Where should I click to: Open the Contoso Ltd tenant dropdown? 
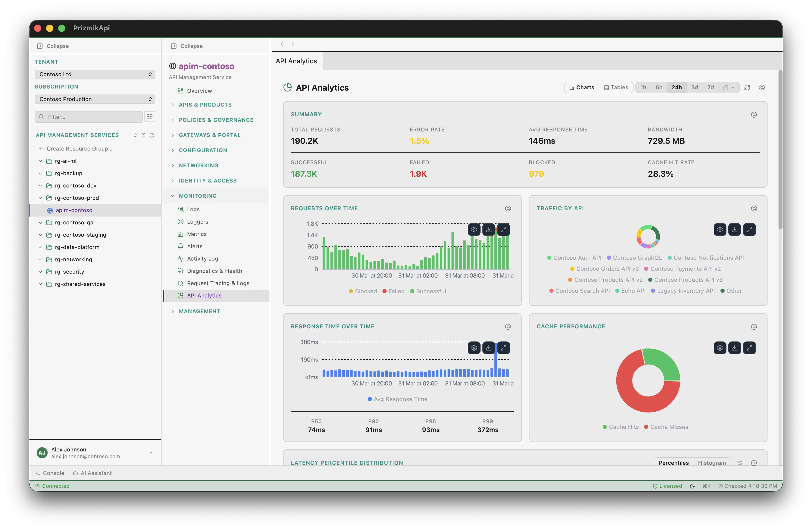(x=95, y=74)
